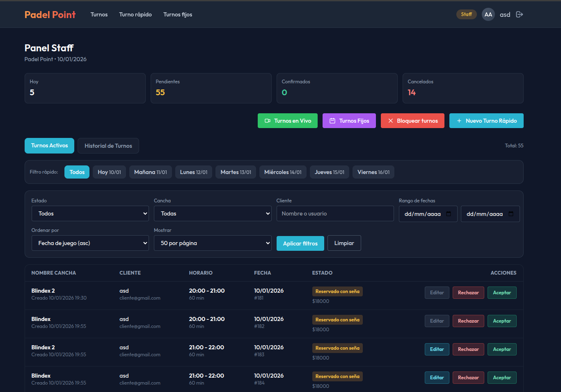Select the Todos quick filter
561x392 pixels.
(x=77, y=172)
